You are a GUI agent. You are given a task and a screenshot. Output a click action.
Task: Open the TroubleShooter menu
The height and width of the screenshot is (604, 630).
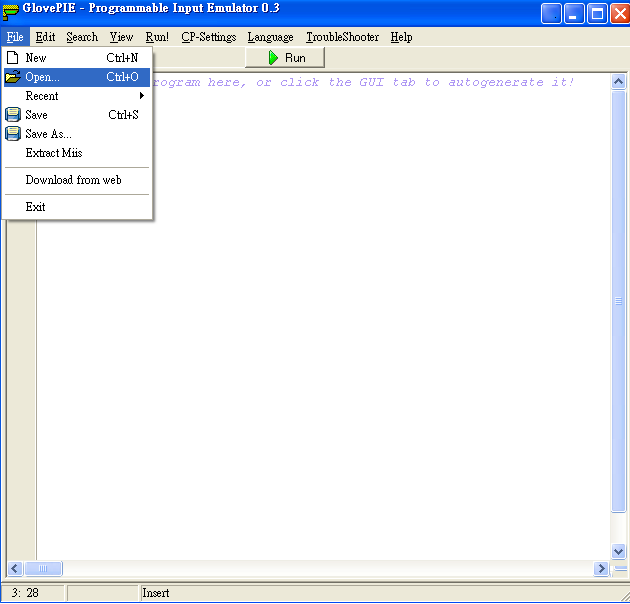click(342, 37)
